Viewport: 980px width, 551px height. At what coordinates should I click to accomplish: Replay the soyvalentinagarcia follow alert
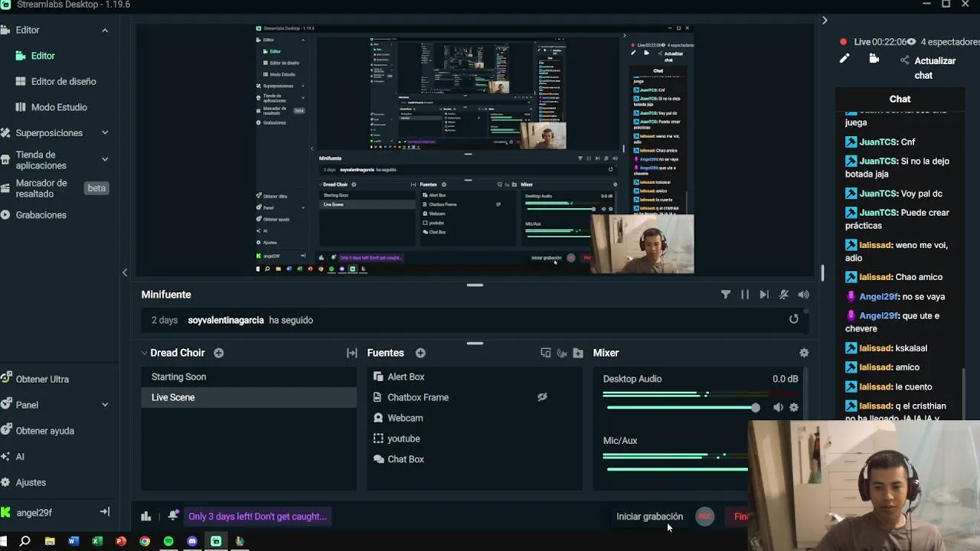coord(794,319)
